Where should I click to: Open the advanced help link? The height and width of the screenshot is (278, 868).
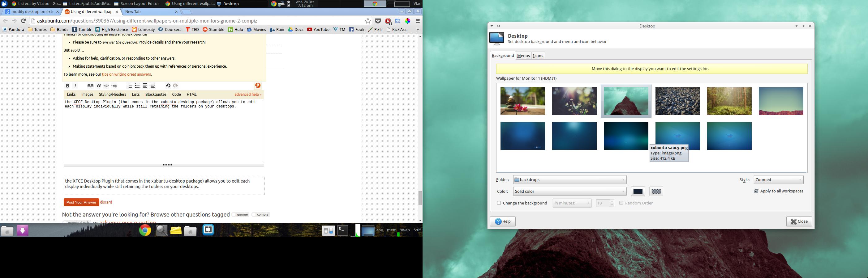(x=248, y=95)
